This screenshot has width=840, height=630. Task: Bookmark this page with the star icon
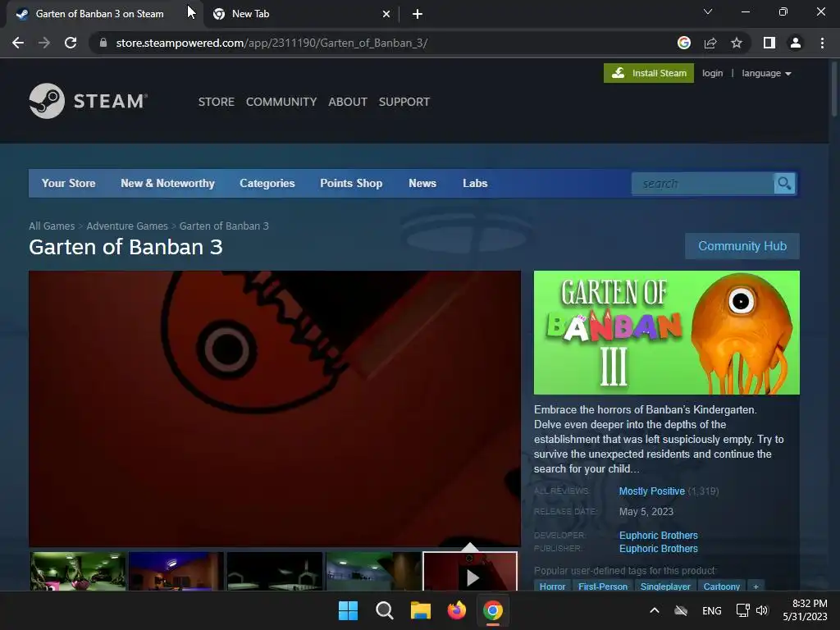click(737, 43)
